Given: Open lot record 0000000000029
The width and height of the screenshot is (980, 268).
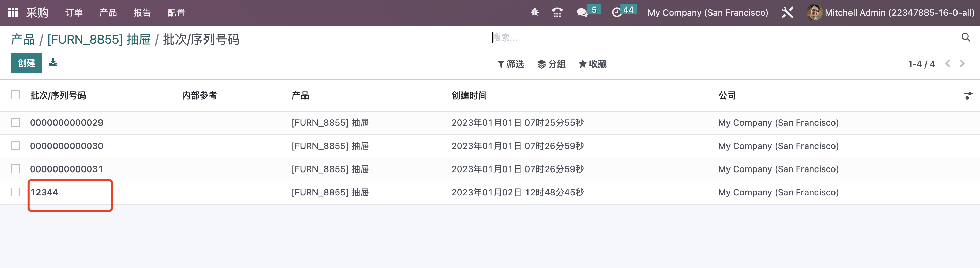Looking at the screenshot, I should click(66, 123).
